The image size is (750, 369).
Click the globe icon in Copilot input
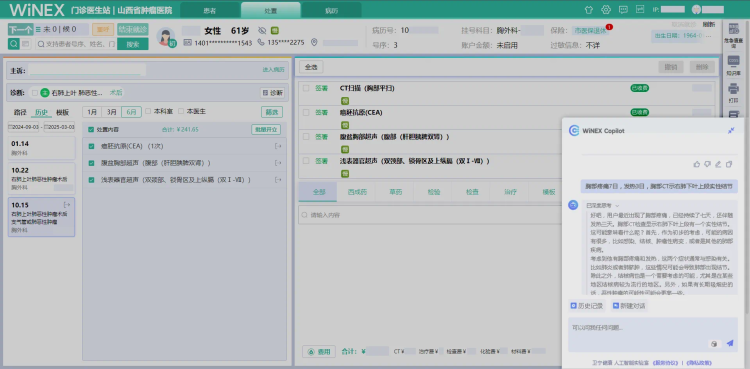tap(714, 344)
